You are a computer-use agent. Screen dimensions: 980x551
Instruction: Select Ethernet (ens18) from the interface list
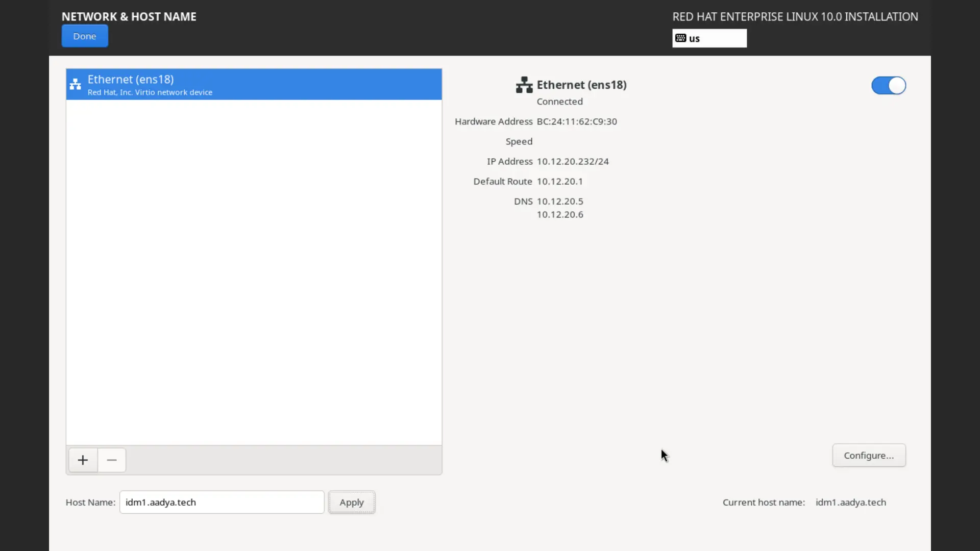[254, 84]
